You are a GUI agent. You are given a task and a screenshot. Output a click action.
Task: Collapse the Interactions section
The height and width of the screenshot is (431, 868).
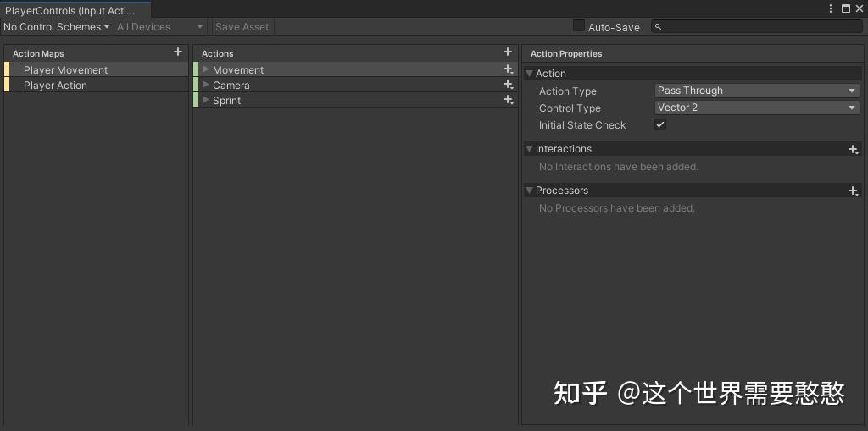tap(530, 149)
